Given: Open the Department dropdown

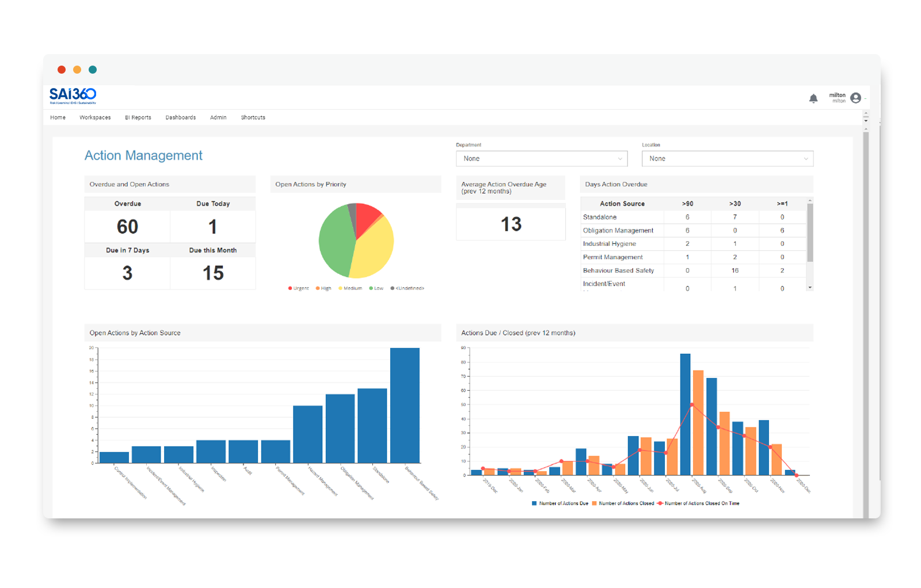Looking at the screenshot, I should tap(541, 158).
